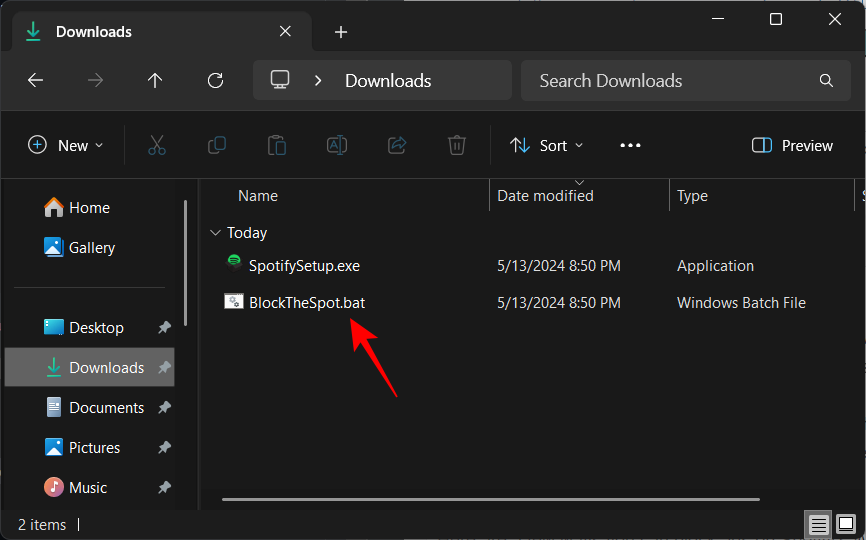Click the Rename icon in toolbar
Image resolution: width=866 pixels, height=540 pixels.
[337, 146]
